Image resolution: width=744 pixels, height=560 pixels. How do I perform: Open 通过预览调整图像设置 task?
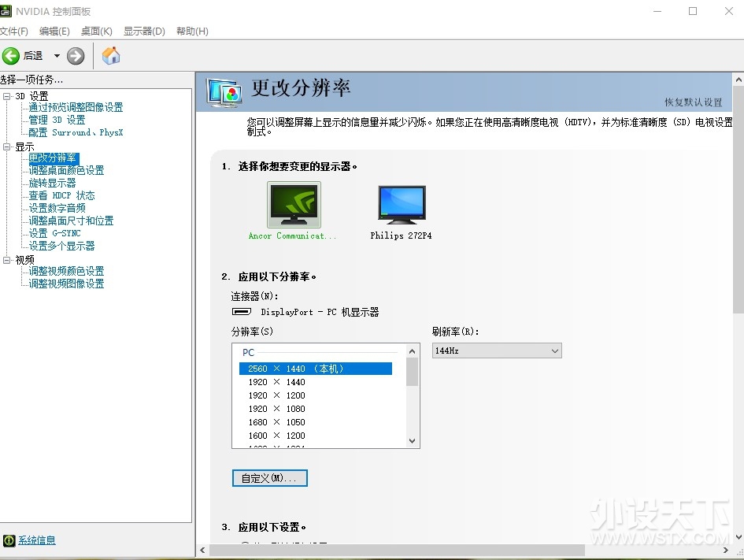point(76,107)
